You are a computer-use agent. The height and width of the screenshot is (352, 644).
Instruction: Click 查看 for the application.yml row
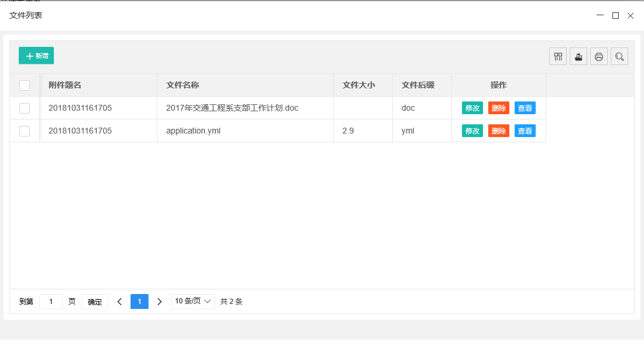[525, 131]
